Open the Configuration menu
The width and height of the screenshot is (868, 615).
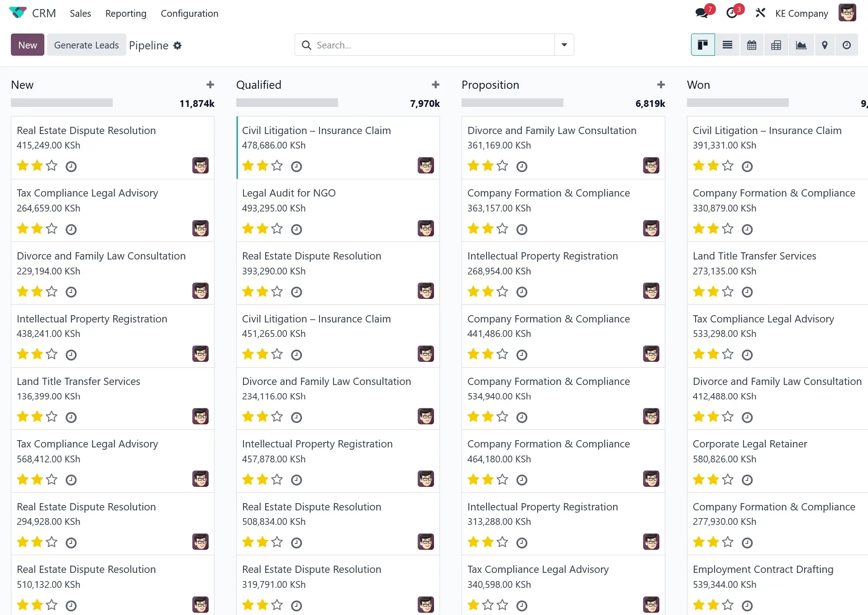[x=190, y=14]
